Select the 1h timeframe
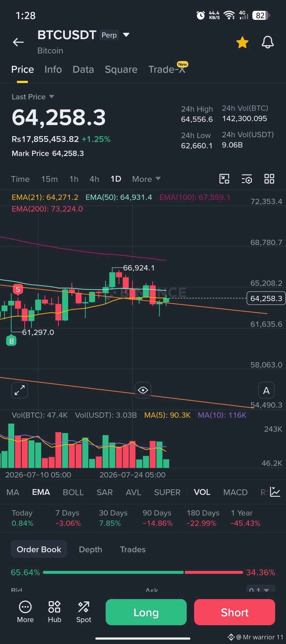The width and height of the screenshot is (286, 644). 74,179
